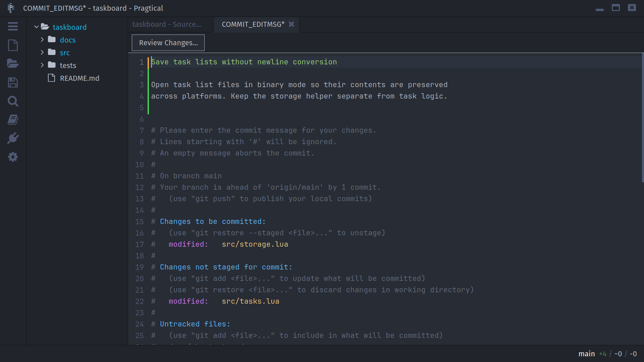Viewport: 644px width, 362px height.
Task: Click the +4 added lines indicator
Action: pyautogui.click(x=603, y=354)
